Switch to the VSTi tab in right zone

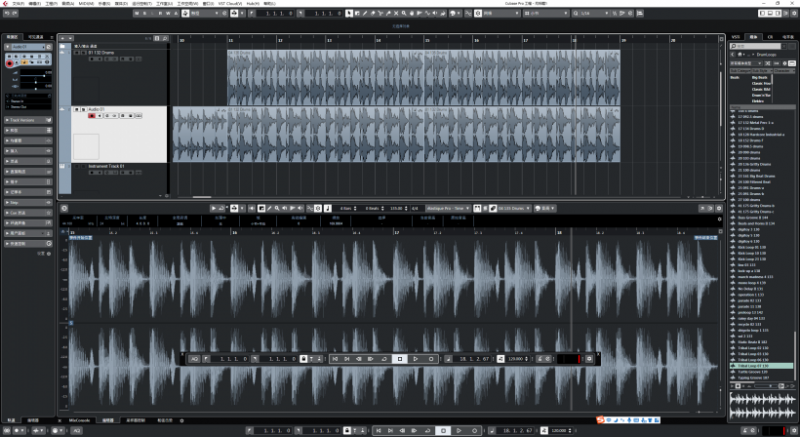pyautogui.click(x=736, y=37)
